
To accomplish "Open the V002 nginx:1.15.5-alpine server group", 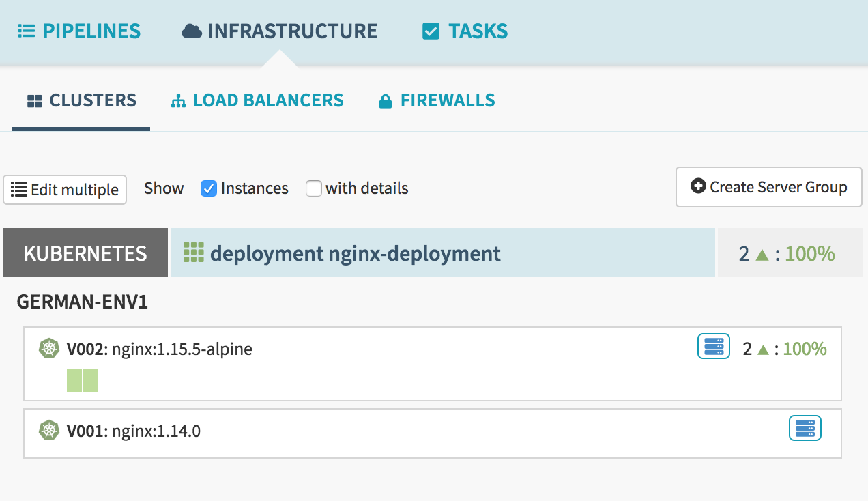I will tap(182, 349).
